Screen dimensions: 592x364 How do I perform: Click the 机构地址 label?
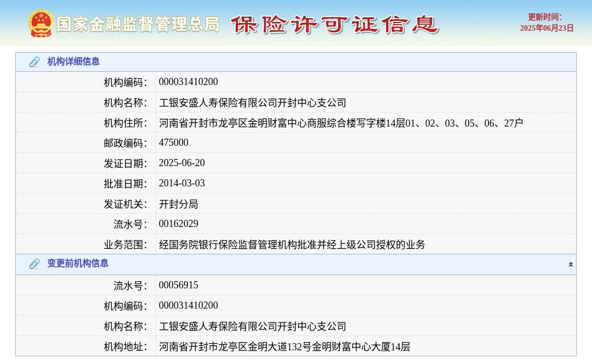126,346
